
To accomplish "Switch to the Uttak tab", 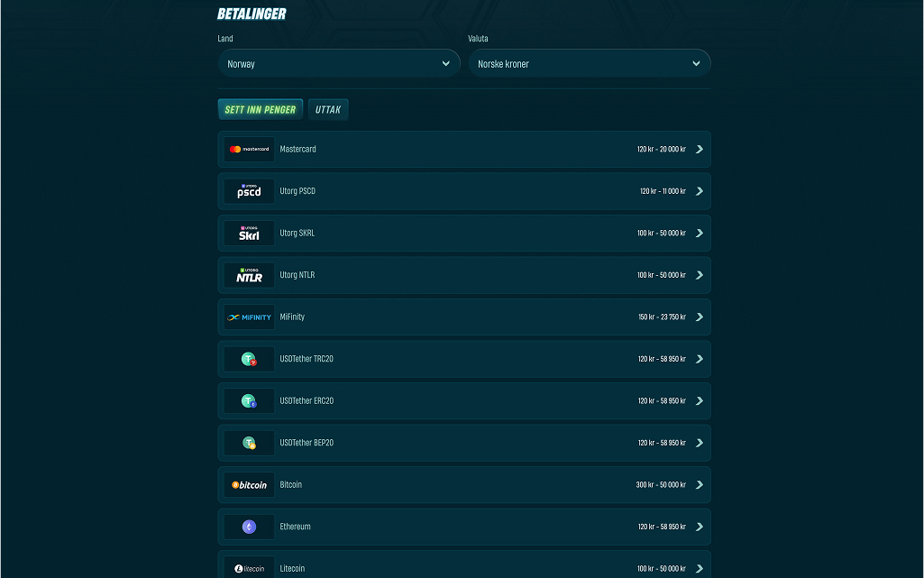I will pos(328,110).
